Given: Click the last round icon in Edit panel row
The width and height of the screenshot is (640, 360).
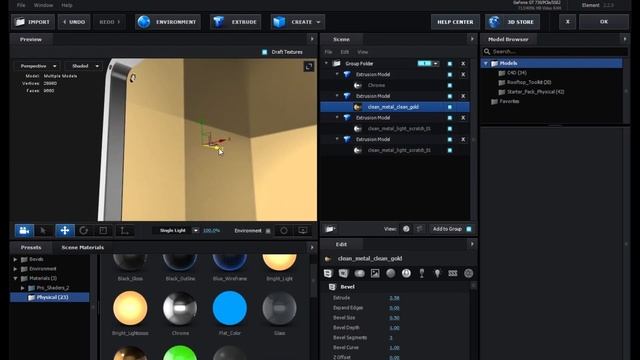Looking at the screenshot, I should point(469,273).
